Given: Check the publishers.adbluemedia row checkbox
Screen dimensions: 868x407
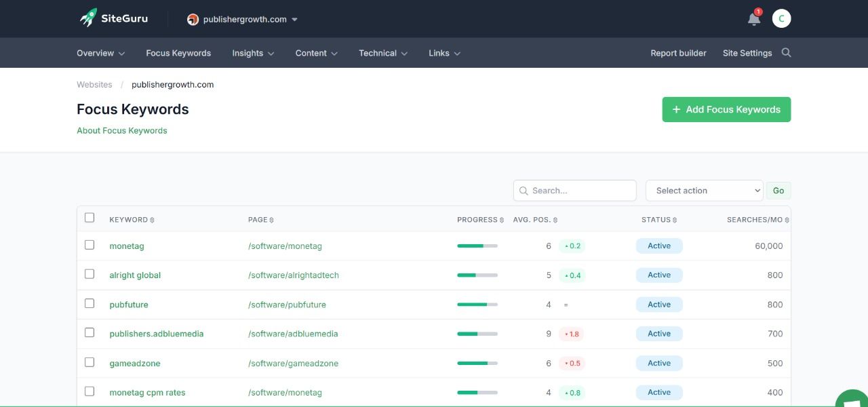Looking at the screenshot, I should [90, 332].
